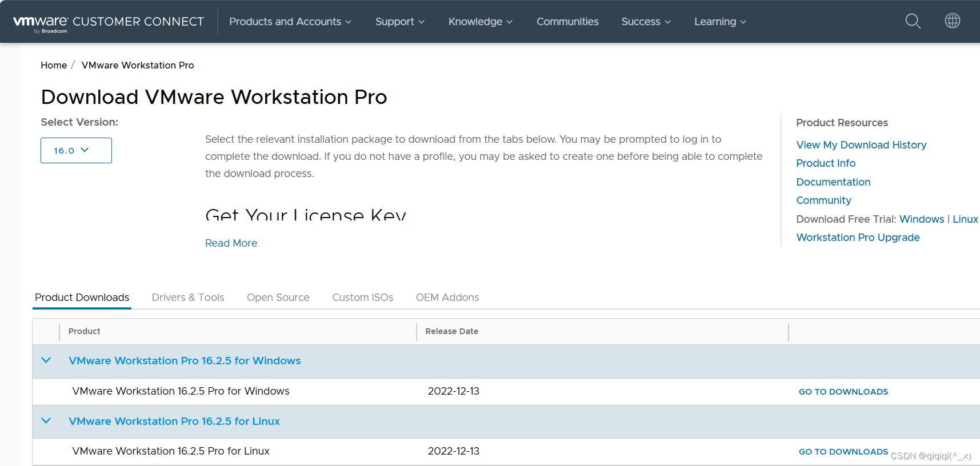Open the Product Info link
This screenshot has height=466, width=980.
[826, 163]
